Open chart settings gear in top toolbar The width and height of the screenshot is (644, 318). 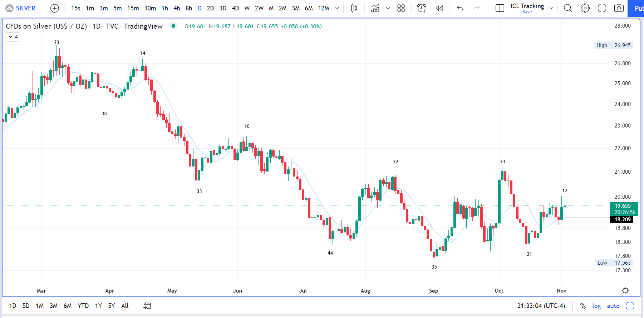[x=585, y=8]
